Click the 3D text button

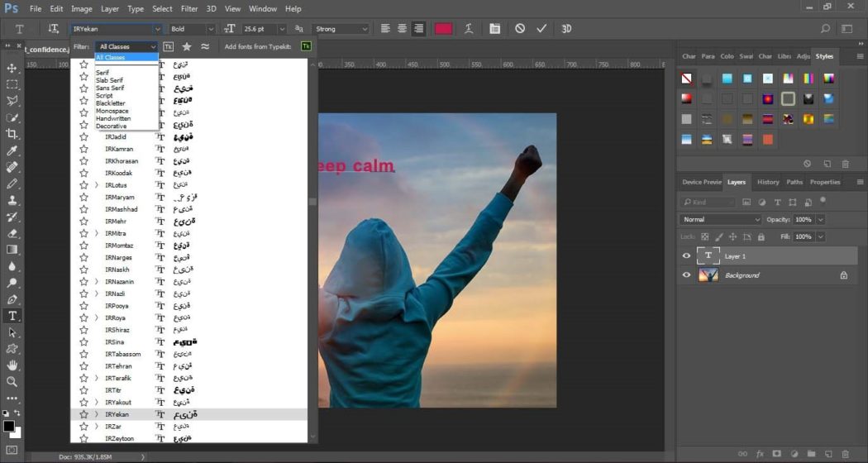coord(566,29)
